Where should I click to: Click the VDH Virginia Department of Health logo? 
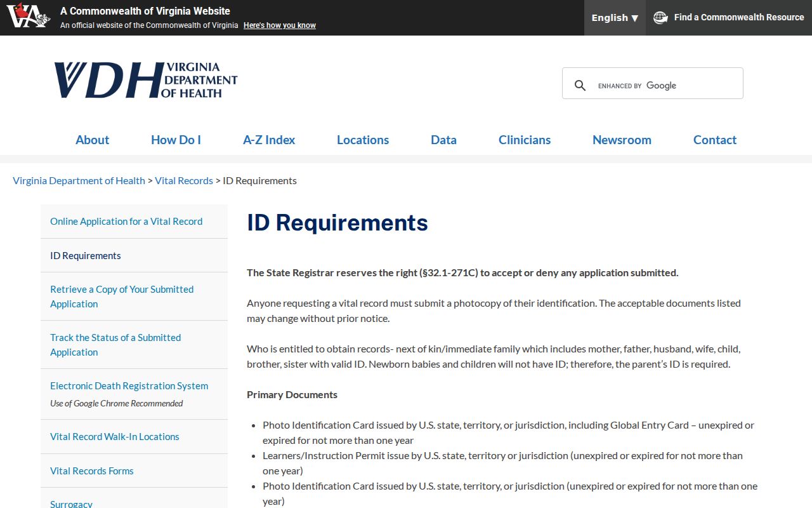[x=146, y=80]
